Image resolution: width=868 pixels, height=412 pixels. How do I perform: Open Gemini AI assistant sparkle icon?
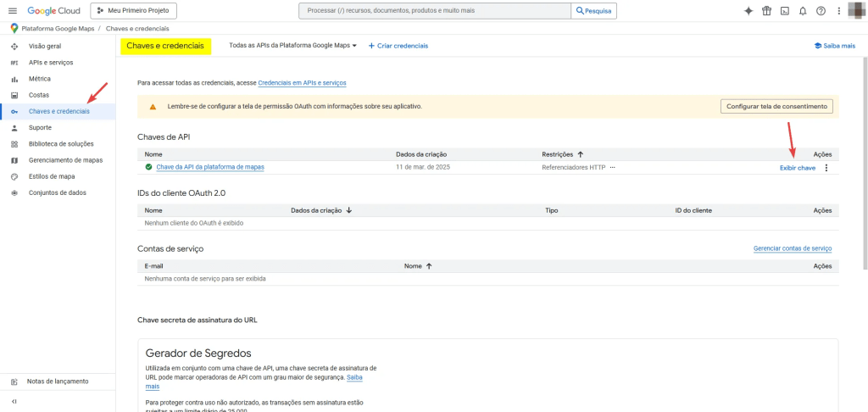click(x=748, y=11)
